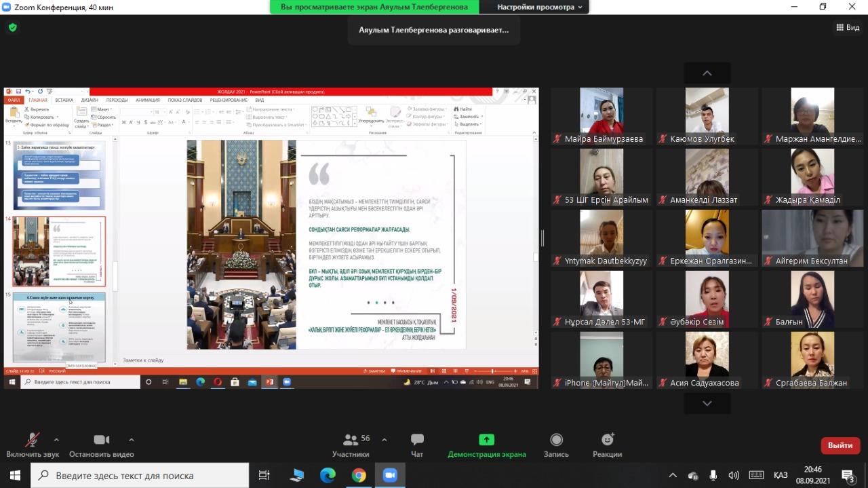The image size is (868, 488).
Task: Expand audio options arrow beside microphone
Action: click(56, 439)
